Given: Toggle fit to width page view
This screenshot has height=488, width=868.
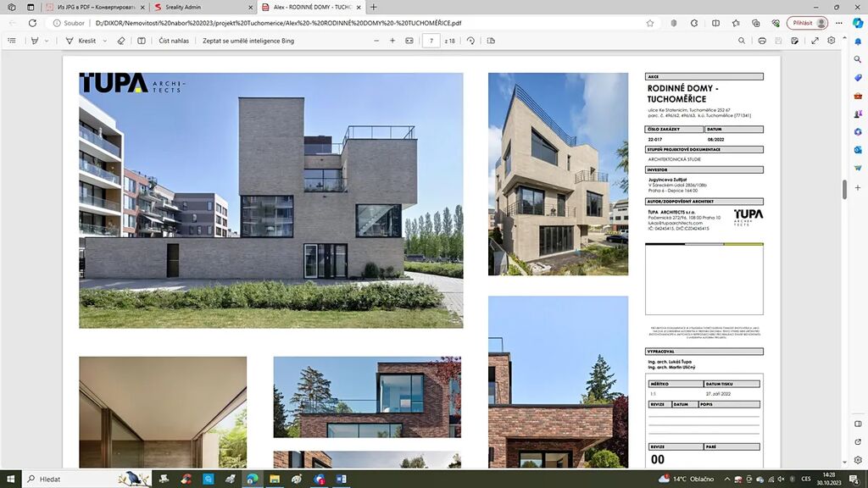Looking at the screenshot, I should pos(409,41).
